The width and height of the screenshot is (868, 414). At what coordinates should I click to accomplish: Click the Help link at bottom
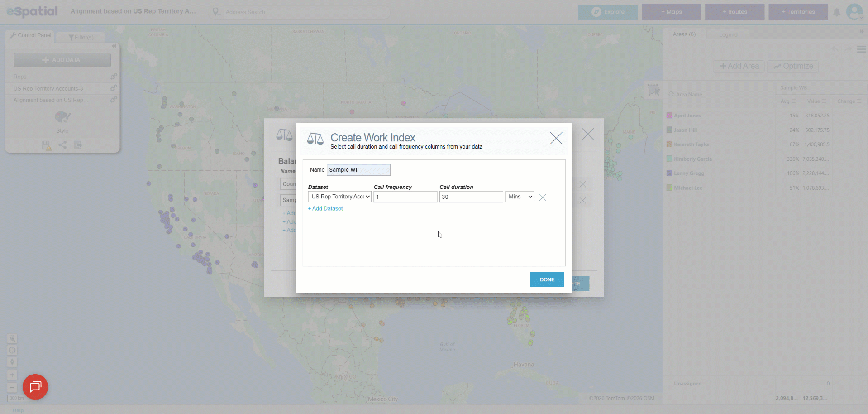tap(18, 410)
